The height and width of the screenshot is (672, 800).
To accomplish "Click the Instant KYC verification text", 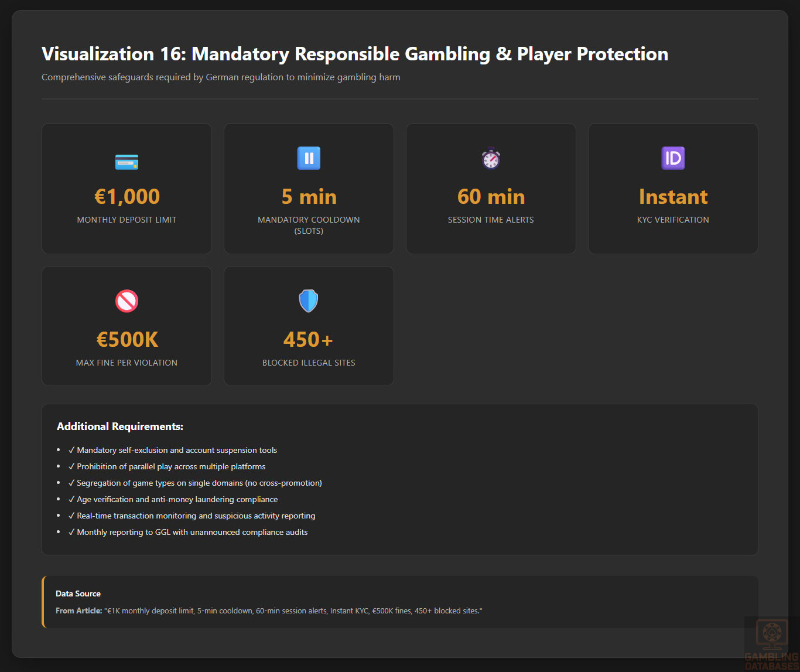I will pyautogui.click(x=673, y=197).
